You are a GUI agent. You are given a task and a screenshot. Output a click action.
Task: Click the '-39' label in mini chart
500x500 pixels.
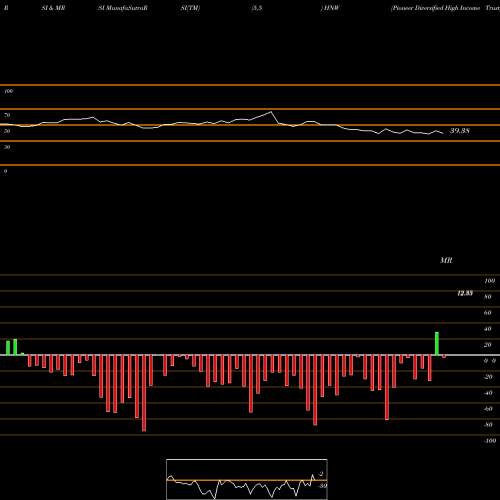pos(322,486)
